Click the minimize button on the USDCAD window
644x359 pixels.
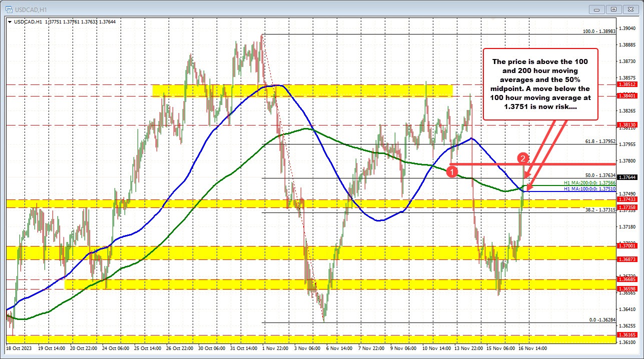click(596, 9)
